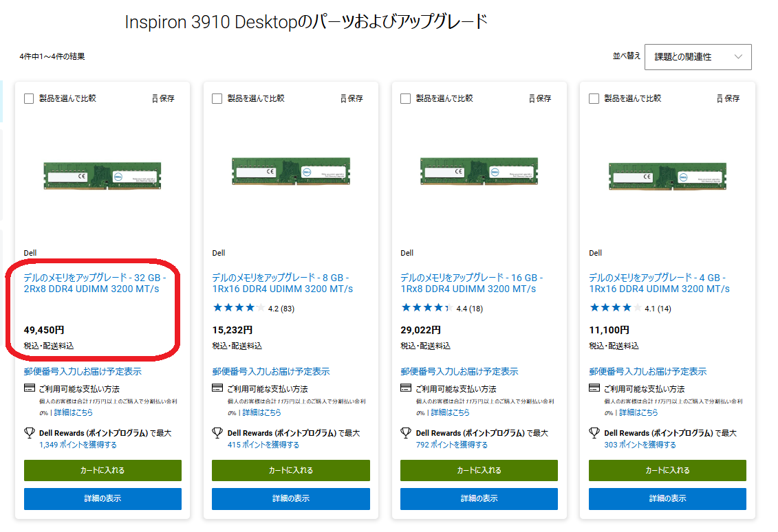Open 詳細はこちら payment details on the 16 GB card
Viewport: 778px width, 532px height.
(450, 412)
